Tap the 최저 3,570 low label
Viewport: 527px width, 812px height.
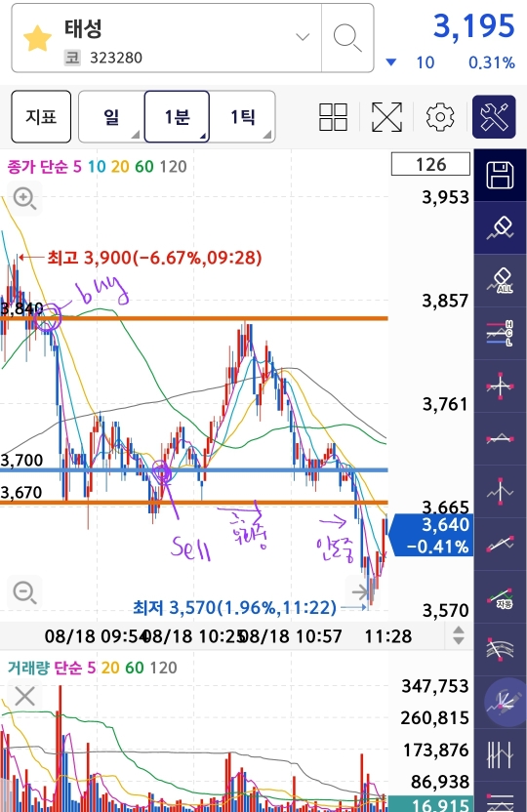[x=234, y=607]
